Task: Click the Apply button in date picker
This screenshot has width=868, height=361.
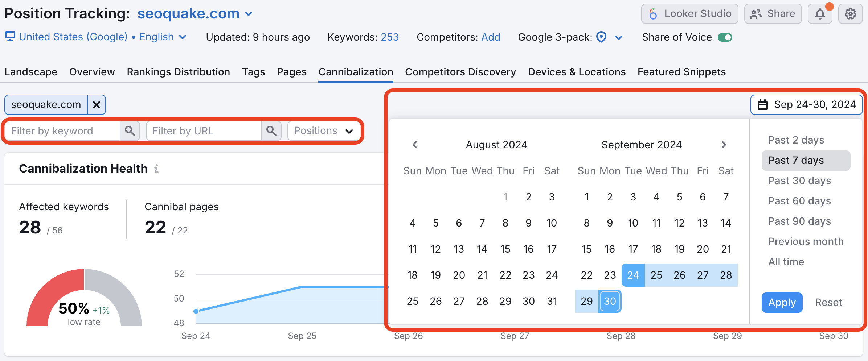Action: point(782,302)
